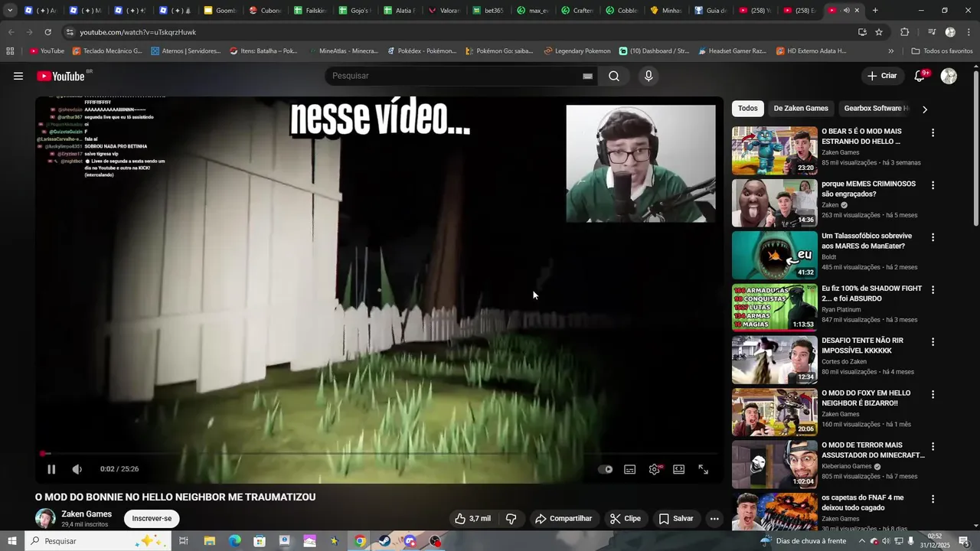Open Chrome media control icon
Screen dimensions: 980x551
coord(932,32)
